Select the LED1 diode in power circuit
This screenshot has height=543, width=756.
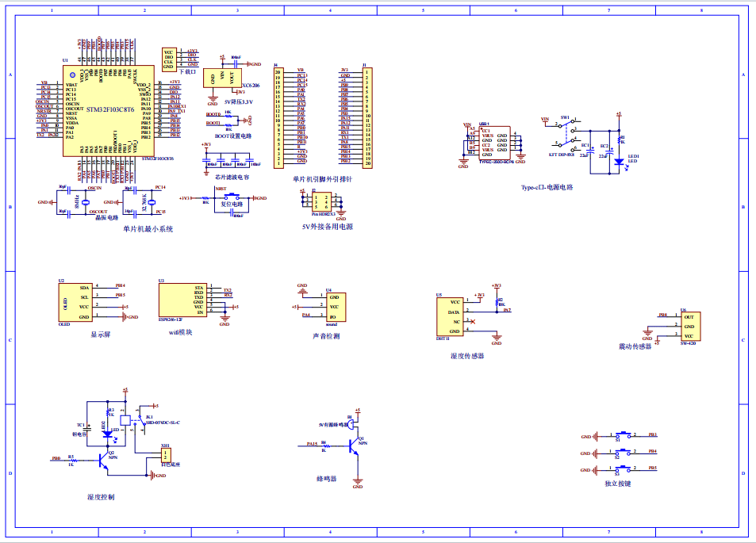[620, 161]
